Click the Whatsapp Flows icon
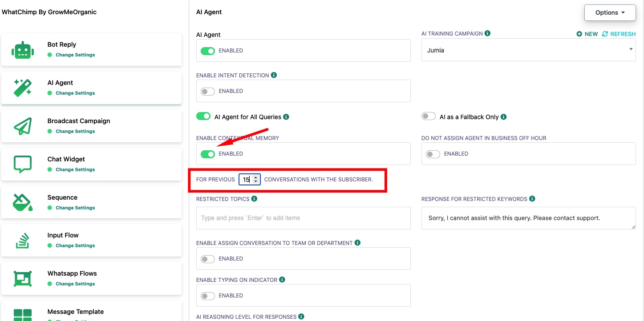 click(x=22, y=279)
